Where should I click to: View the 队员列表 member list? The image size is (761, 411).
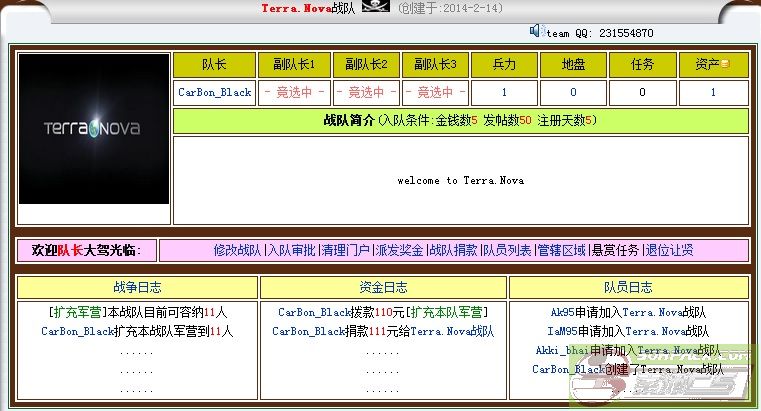(x=507, y=250)
